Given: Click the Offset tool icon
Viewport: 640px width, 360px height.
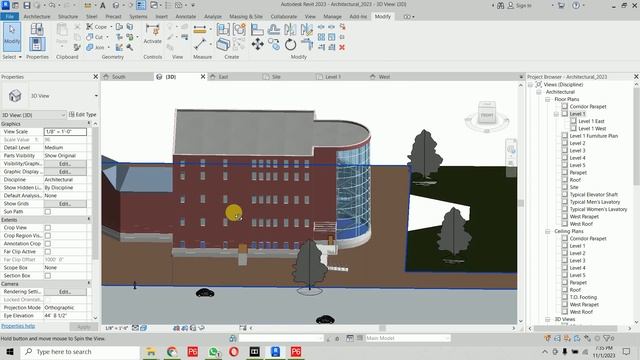Looking at the screenshot, I should (x=273, y=29).
